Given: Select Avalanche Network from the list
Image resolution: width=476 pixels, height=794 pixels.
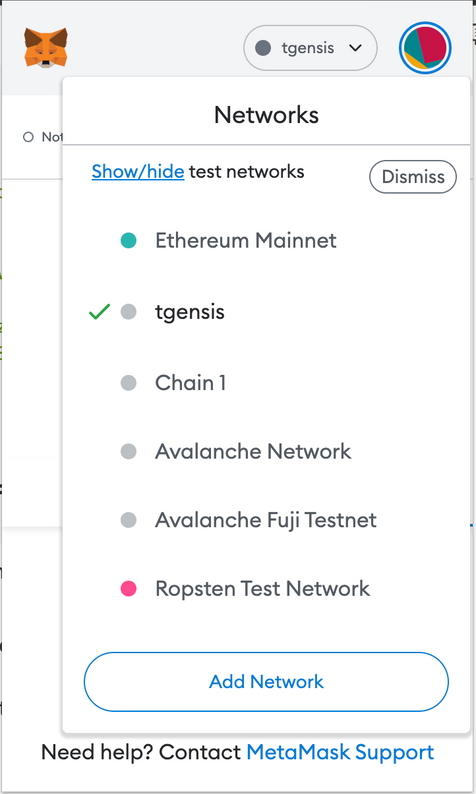Looking at the screenshot, I should click(253, 451).
